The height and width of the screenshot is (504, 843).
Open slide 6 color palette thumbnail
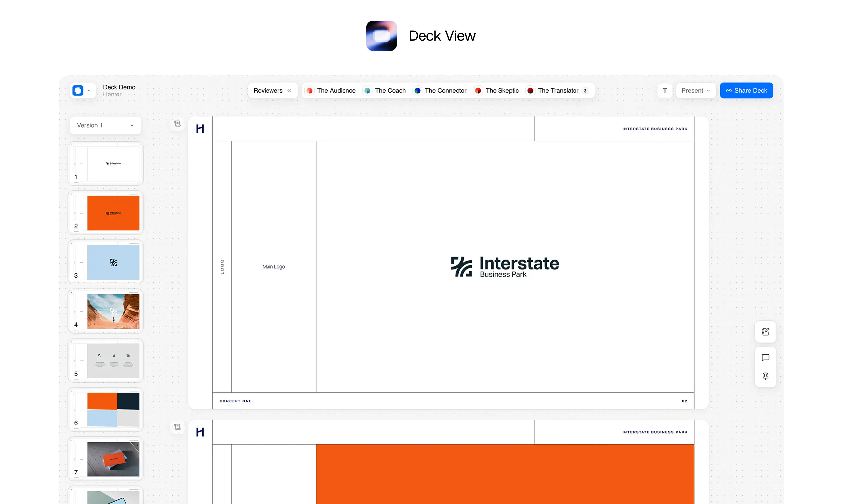coord(106,409)
